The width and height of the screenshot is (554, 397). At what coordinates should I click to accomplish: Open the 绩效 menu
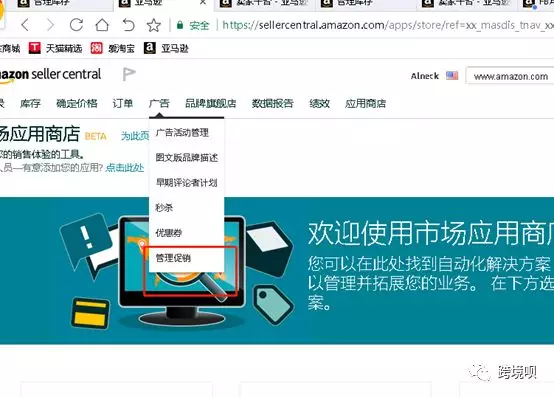[319, 103]
